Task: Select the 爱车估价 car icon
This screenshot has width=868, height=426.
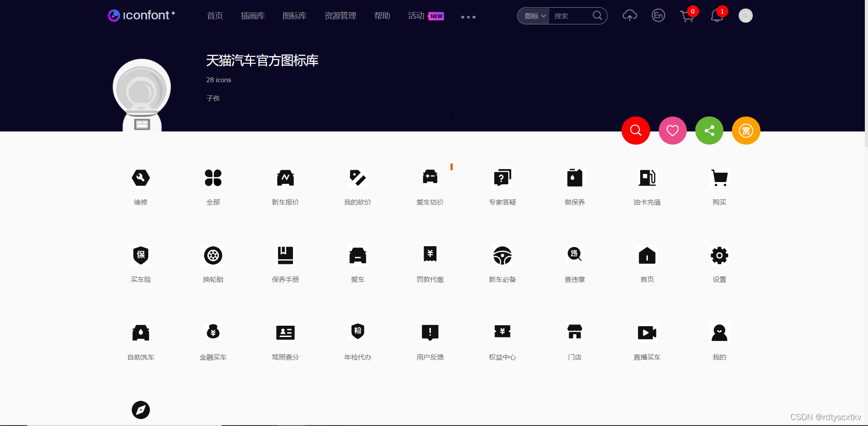Action: [430, 177]
